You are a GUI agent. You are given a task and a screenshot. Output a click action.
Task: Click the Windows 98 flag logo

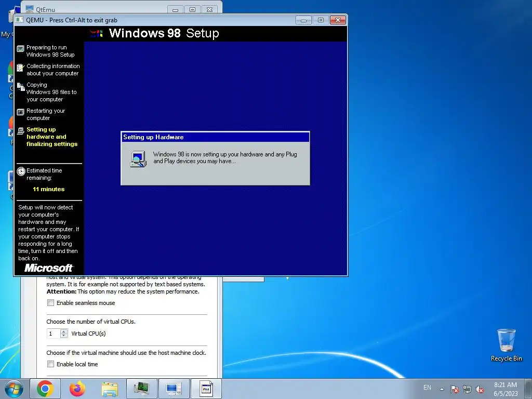96,33
